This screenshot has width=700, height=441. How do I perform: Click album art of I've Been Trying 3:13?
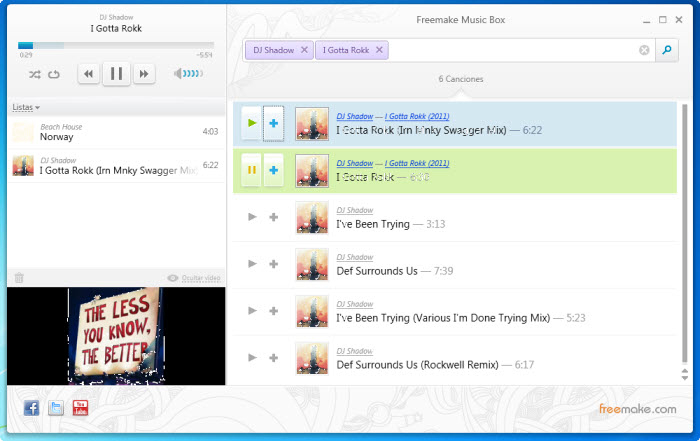[312, 217]
